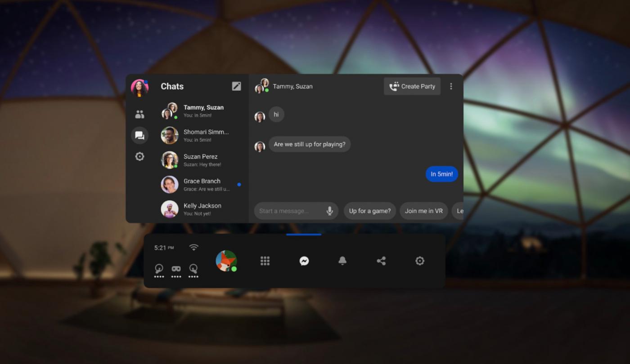Click the 'In 5min!' sent message bubble

[x=442, y=174]
